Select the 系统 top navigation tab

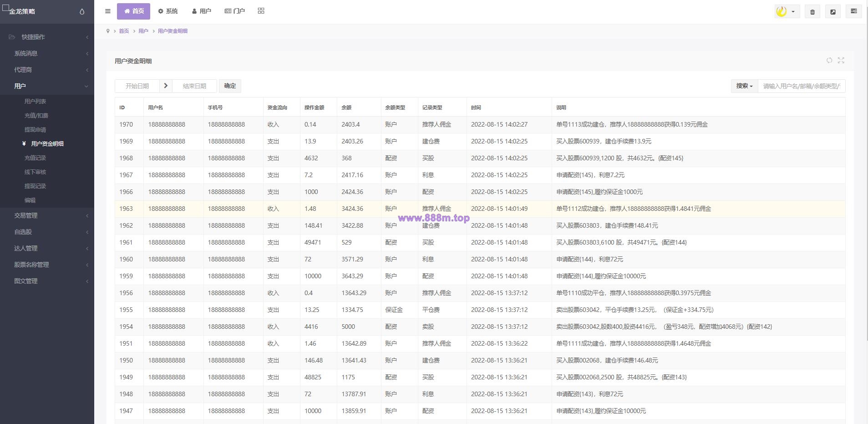pos(168,11)
